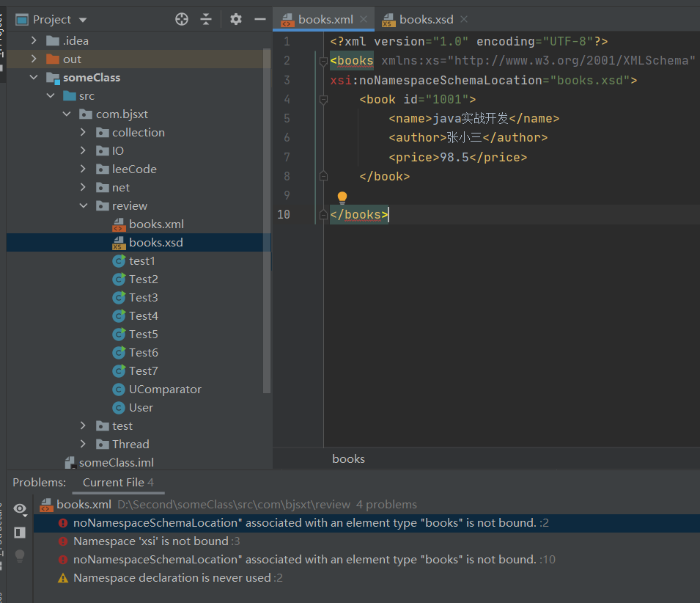Expand the .idea folder
The width and height of the screenshot is (700, 603).
point(34,40)
